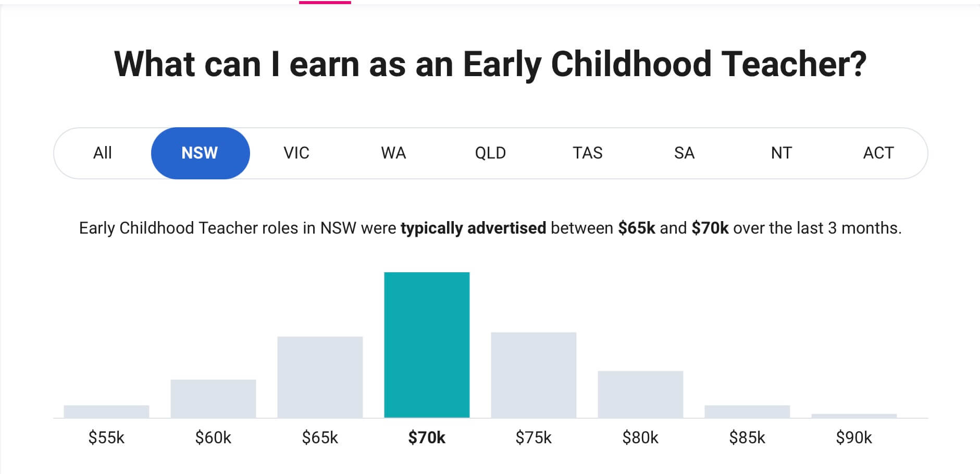The image size is (980, 474).
Task: Switch to the WA tab
Action: (393, 153)
